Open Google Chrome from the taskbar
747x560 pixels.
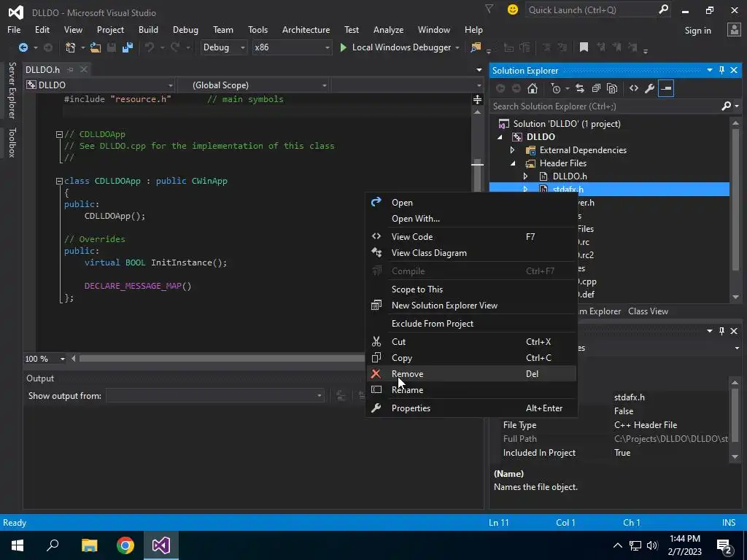click(x=125, y=545)
